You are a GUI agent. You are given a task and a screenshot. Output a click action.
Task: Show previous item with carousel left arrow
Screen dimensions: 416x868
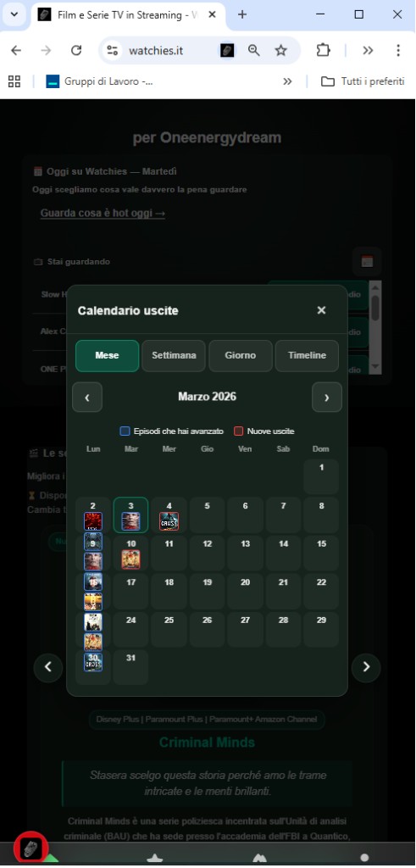pos(48,667)
